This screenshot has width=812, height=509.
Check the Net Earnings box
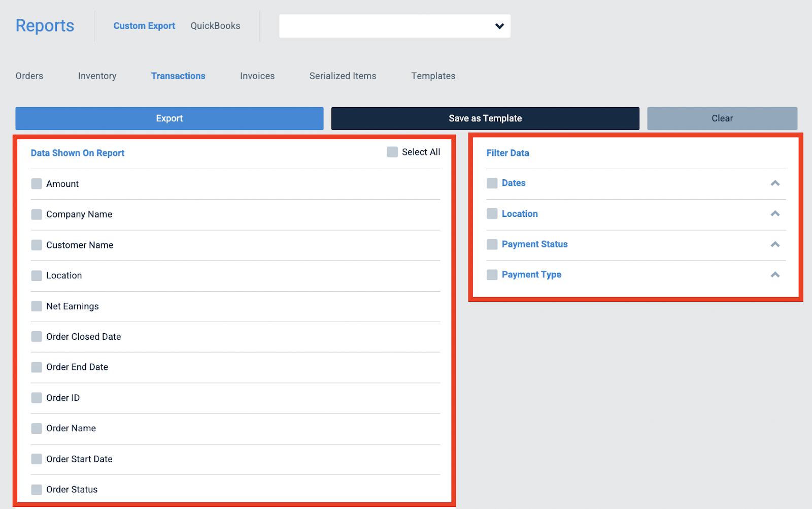click(36, 306)
